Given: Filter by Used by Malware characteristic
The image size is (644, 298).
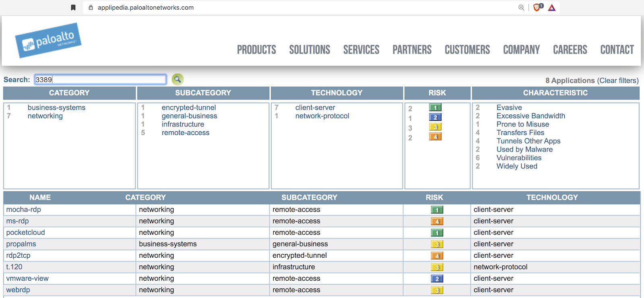Looking at the screenshot, I should coord(524,150).
